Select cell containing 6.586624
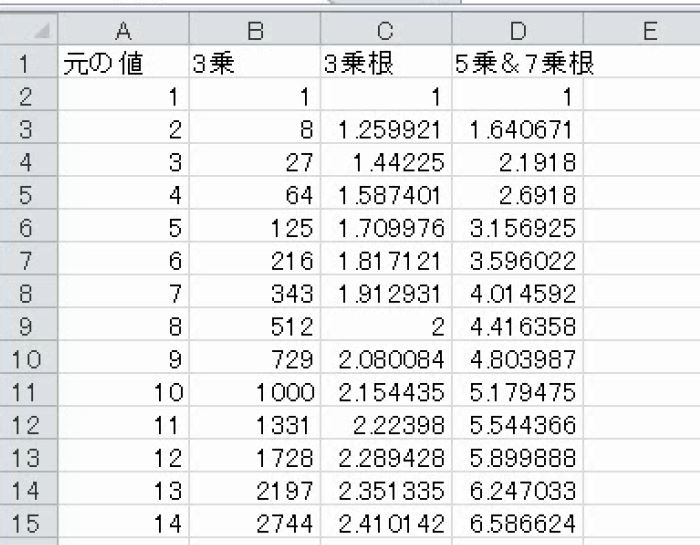The height and width of the screenshot is (545, 700). click(x=517, y=521)
